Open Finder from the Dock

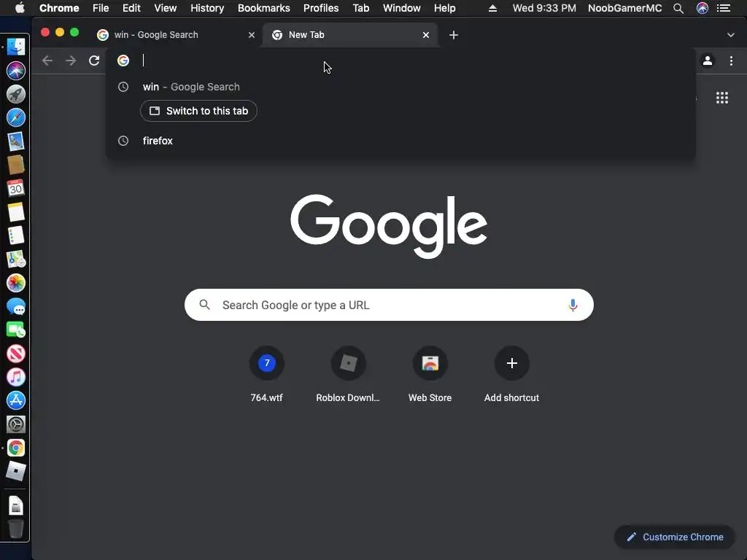point(16,47)
